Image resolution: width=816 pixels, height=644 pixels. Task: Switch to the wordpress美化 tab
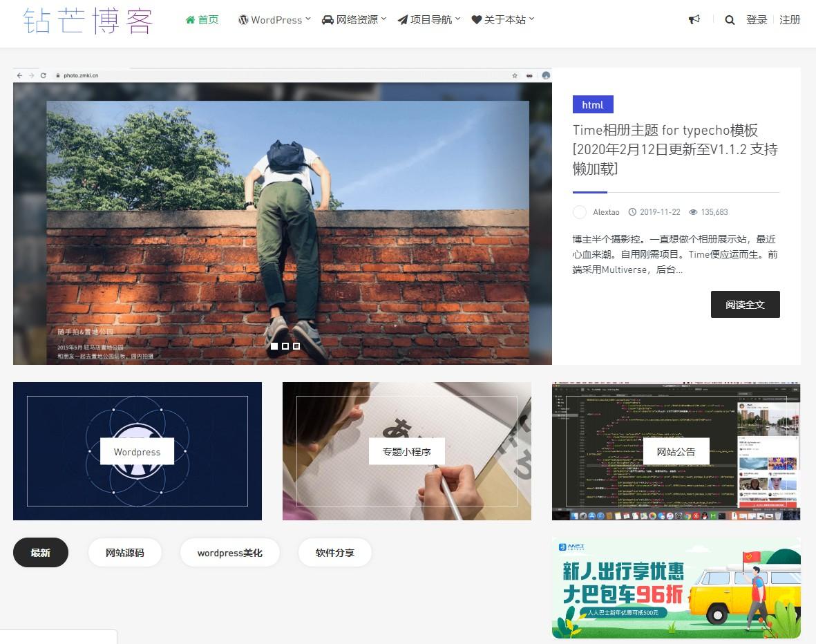(x=229, y=553)
